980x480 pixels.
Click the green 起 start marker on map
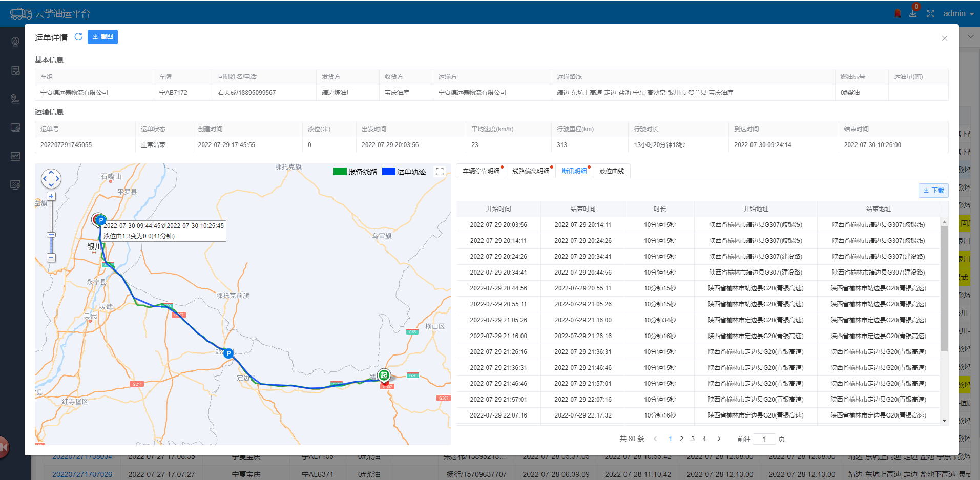point(384,375)
